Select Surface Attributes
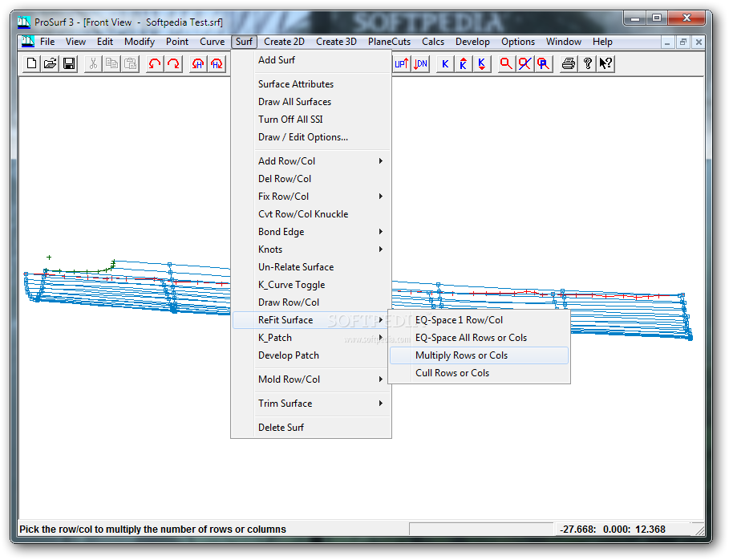 (x=311, y=84)
